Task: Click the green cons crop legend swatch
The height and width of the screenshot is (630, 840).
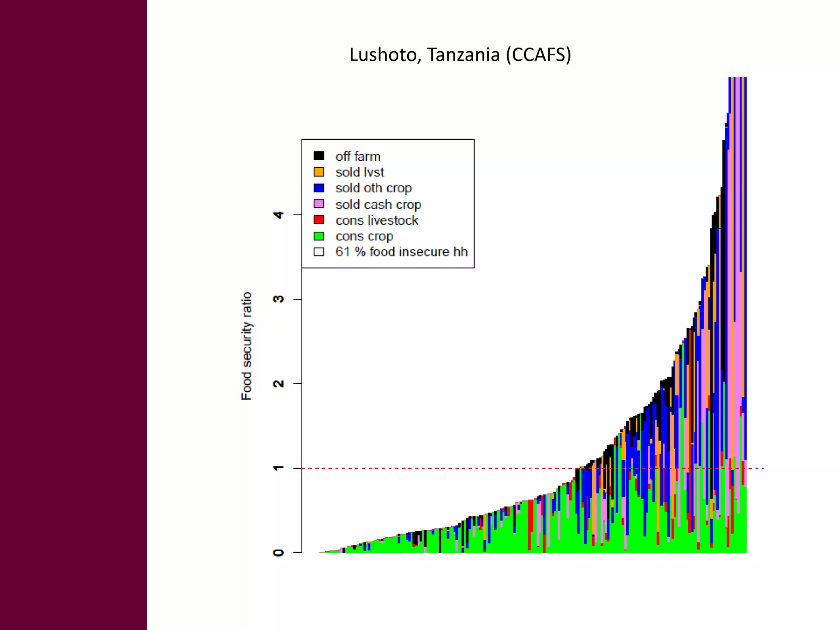Action: point(319,236)
